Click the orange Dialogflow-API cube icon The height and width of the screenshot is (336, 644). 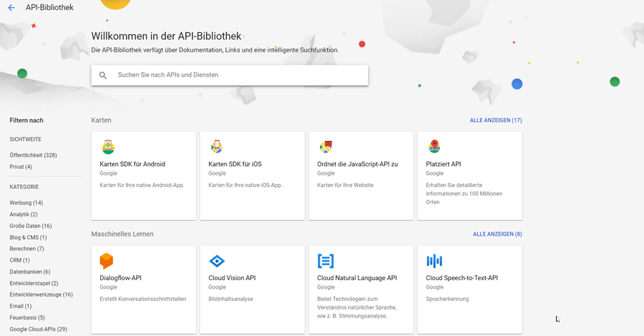107,261
